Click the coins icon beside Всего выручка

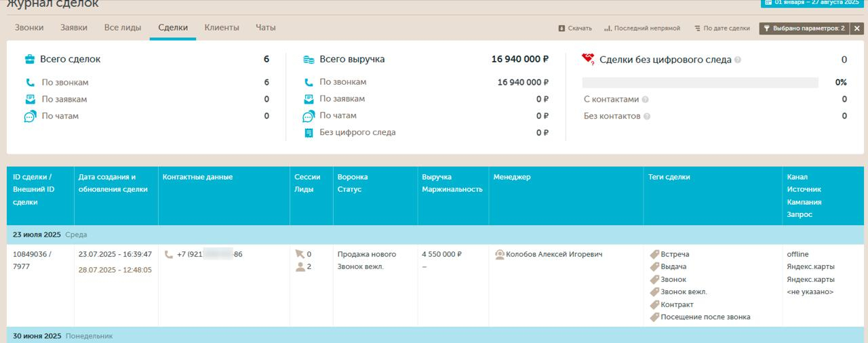click(x=309, y=59)
